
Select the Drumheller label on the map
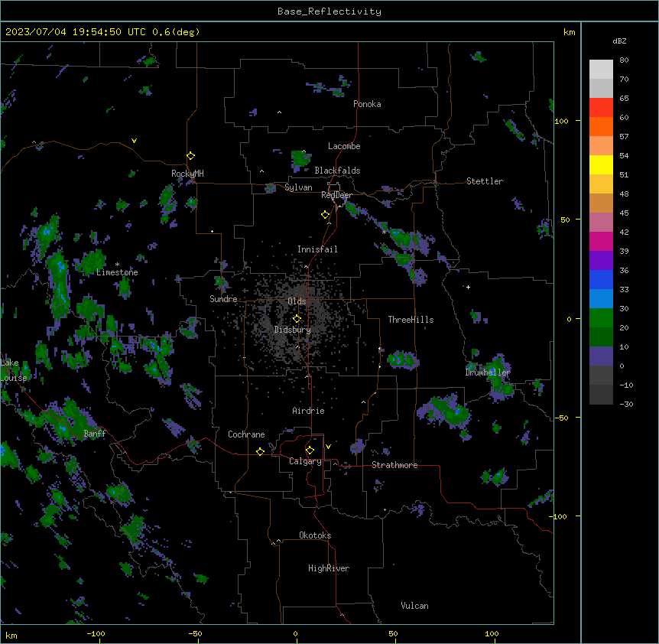pyautogui.click(x=488, y=372)
